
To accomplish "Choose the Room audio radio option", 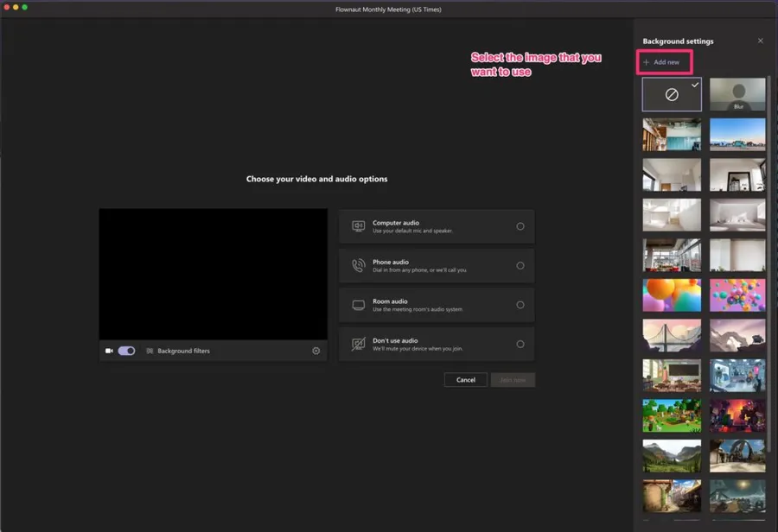I will coord(520,305).
